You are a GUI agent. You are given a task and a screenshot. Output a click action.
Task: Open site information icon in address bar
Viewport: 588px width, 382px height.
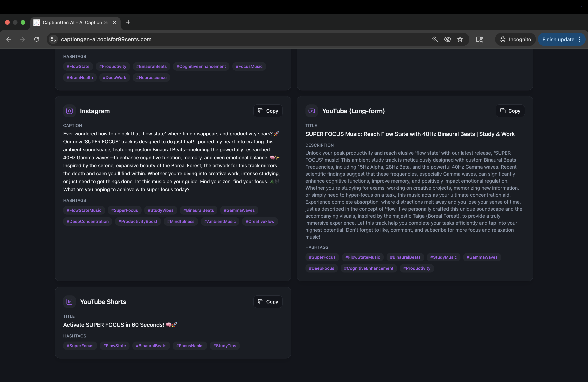53,39
